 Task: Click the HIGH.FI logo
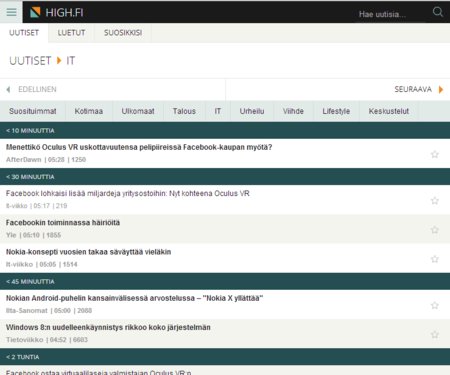[x=56, y=13]
